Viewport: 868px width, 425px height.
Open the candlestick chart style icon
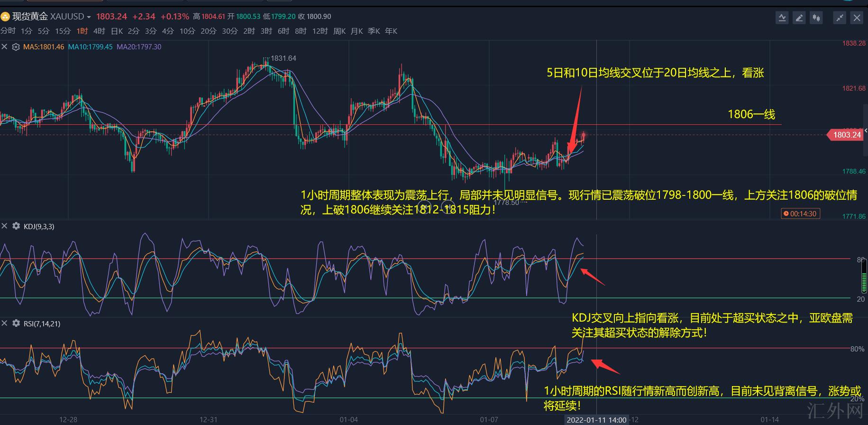(x=816, y=18)
